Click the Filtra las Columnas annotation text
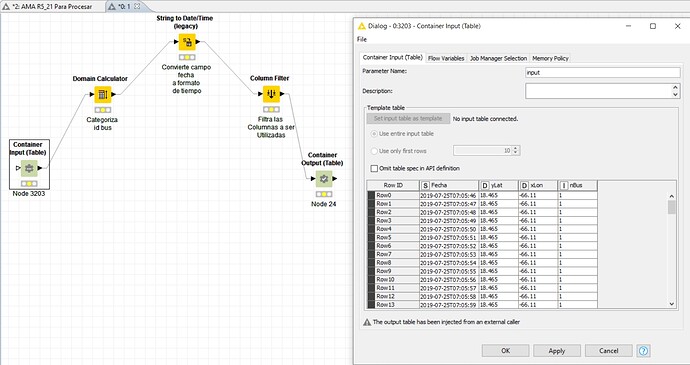This screenshot has width=690, height=365. pos(271,127)
